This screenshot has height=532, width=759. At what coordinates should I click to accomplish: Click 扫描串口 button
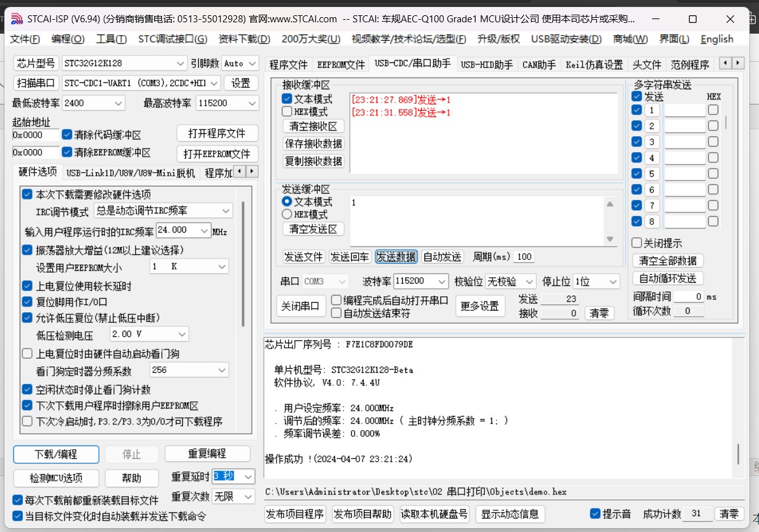coord(35,83)
